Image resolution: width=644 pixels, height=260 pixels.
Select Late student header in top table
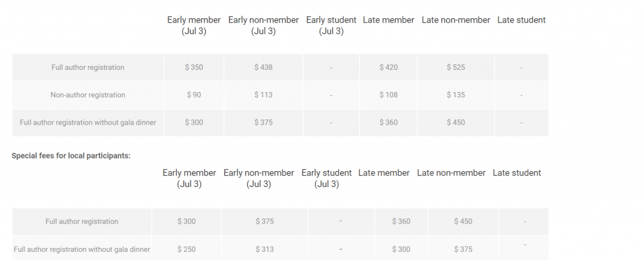click(521, 20)
